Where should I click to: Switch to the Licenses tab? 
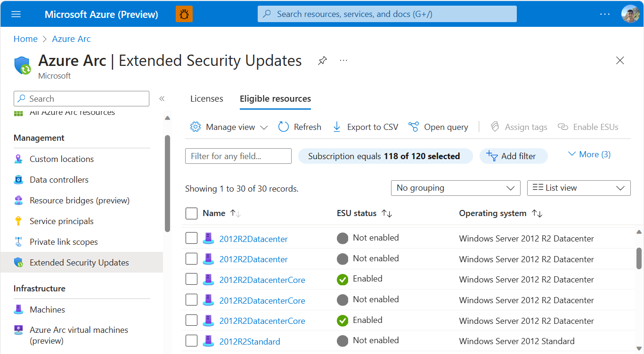[207, 99]
